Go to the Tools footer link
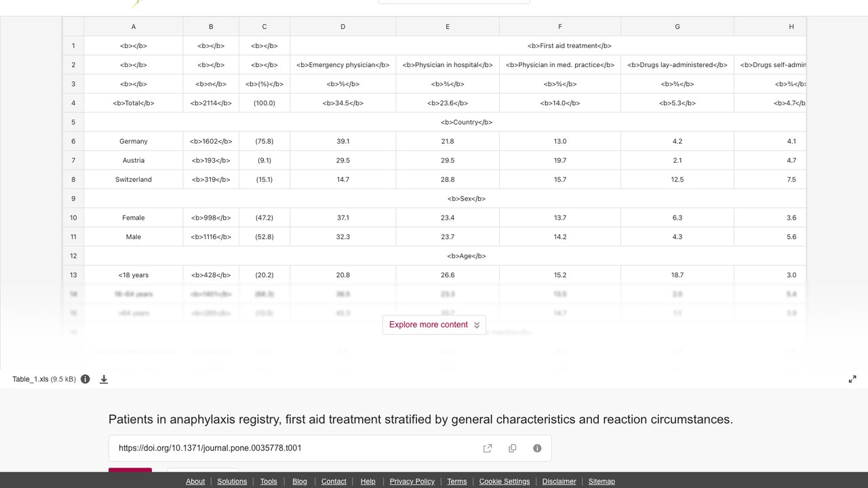This screenshot has height=488, width=868. [269, 481]
